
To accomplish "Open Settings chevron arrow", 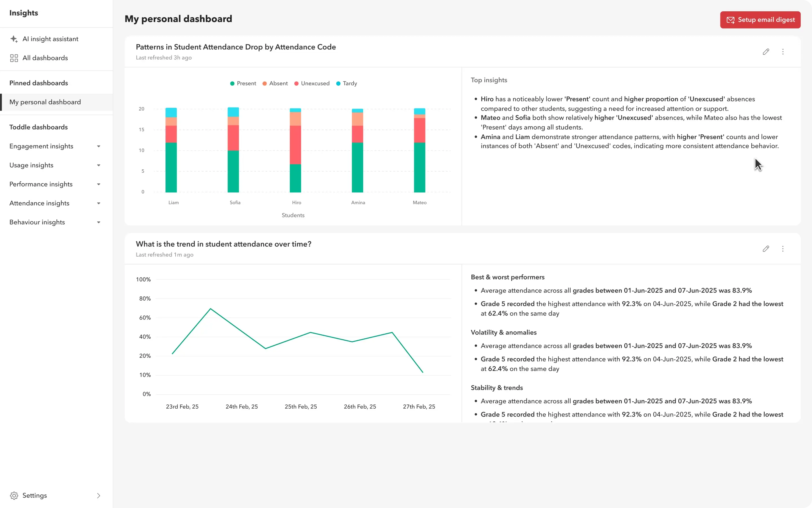I will 99,496.
